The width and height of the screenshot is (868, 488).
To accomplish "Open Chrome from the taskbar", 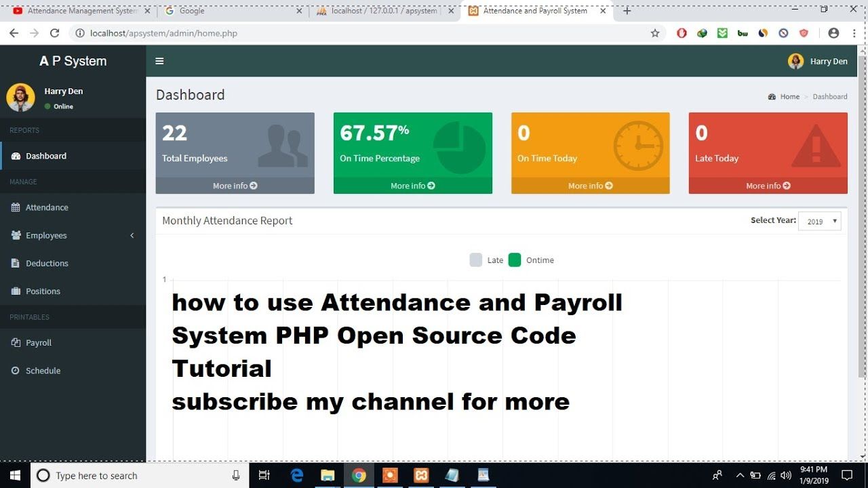I will pos(359,475).
